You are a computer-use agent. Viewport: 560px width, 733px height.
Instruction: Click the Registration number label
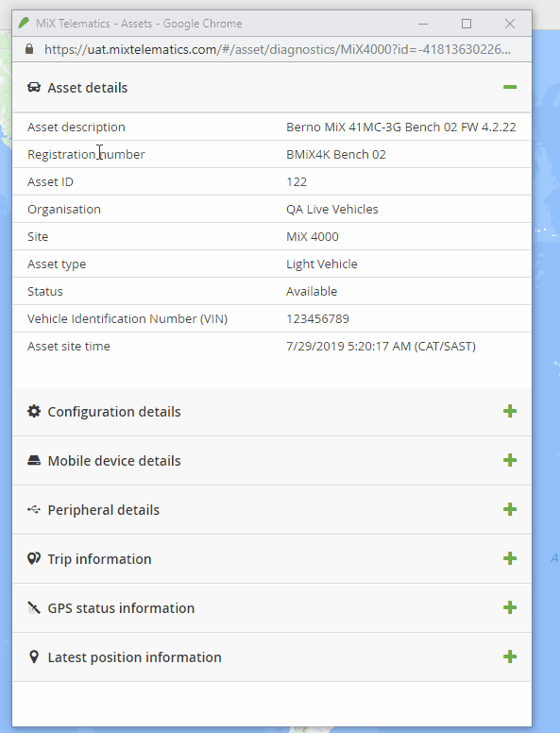tap(86, 155)
